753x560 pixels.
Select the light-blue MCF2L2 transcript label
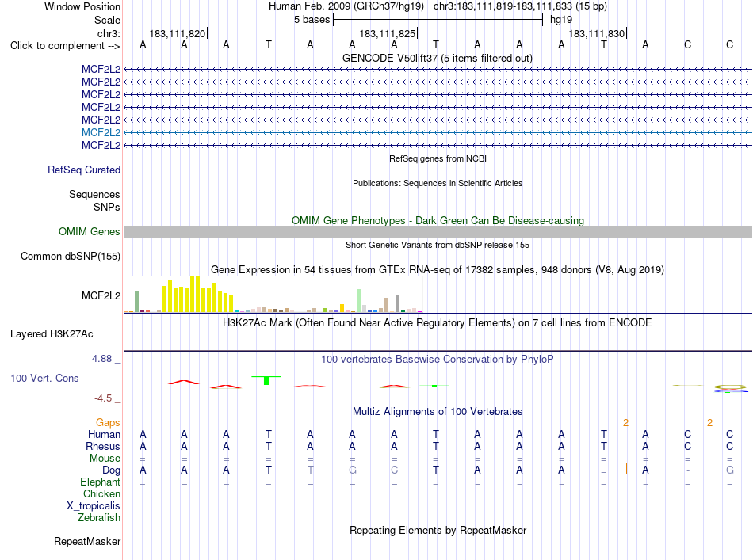coord(101,132)
